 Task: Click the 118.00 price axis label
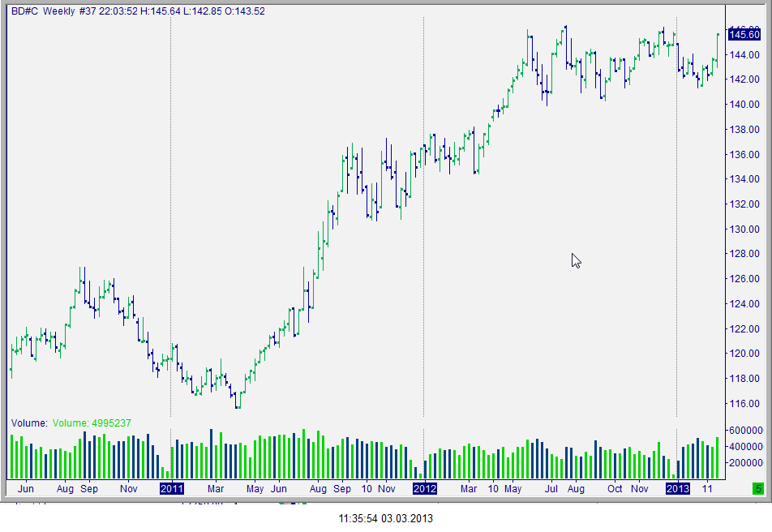pos(745,379)
